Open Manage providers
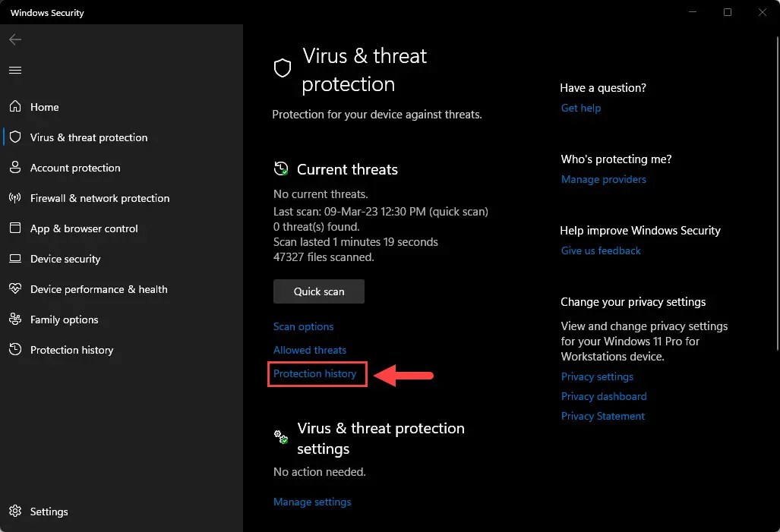Viewport: 780px width, 532px height. click(603, 179)
